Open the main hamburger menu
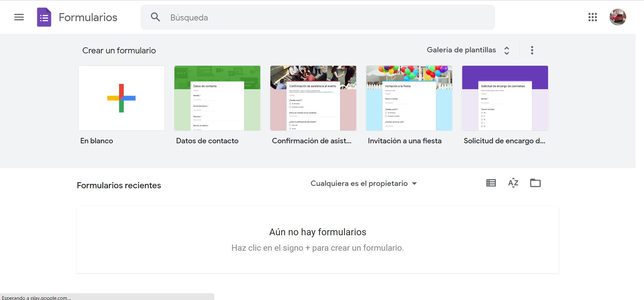Viewport: 644px width, 300px height. (19, 17)
